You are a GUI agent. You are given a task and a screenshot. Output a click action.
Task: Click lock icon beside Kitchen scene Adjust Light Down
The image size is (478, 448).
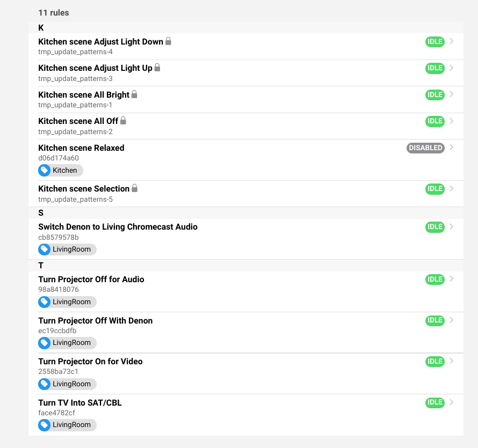168,41
